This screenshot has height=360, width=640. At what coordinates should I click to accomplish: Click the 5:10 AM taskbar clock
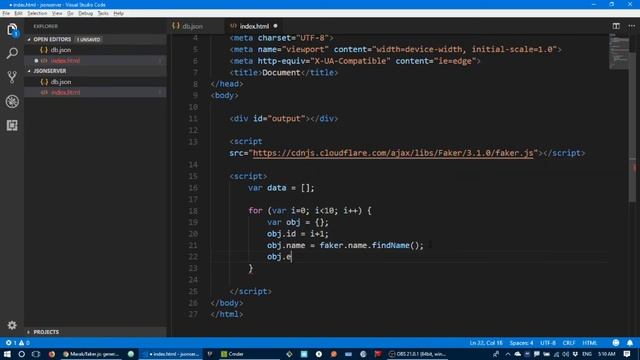tap(607, 354)
